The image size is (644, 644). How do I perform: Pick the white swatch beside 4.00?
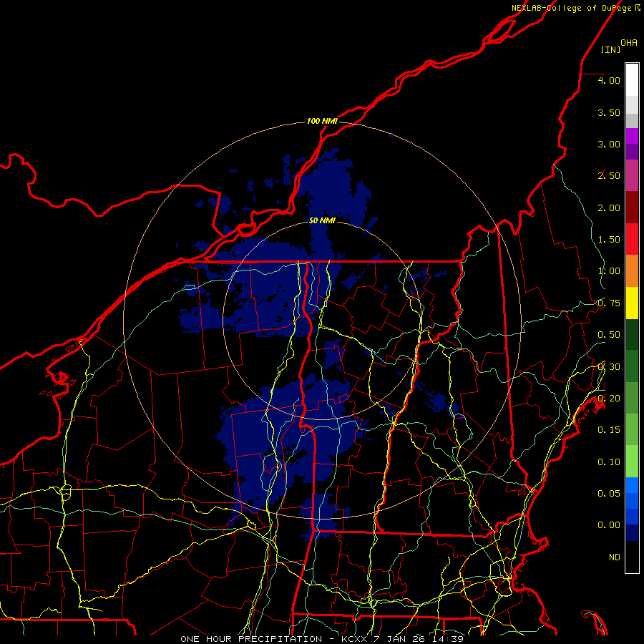click(632, 80)
